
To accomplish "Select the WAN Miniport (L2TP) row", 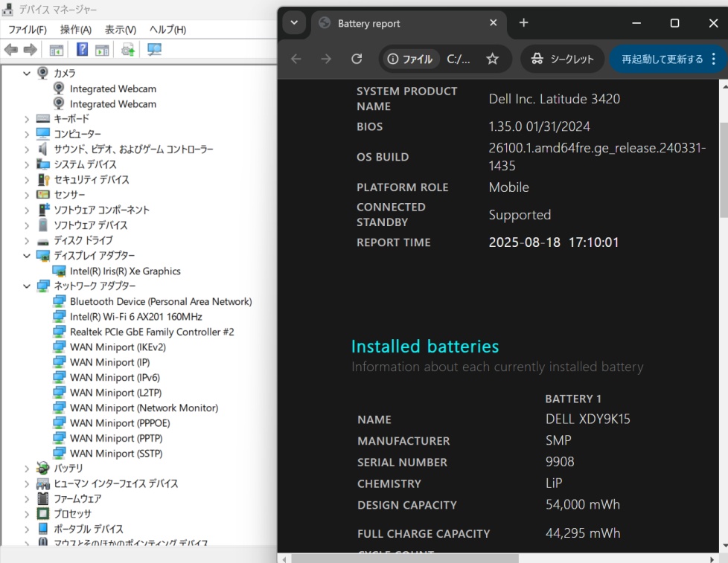I will coord(115,393).
